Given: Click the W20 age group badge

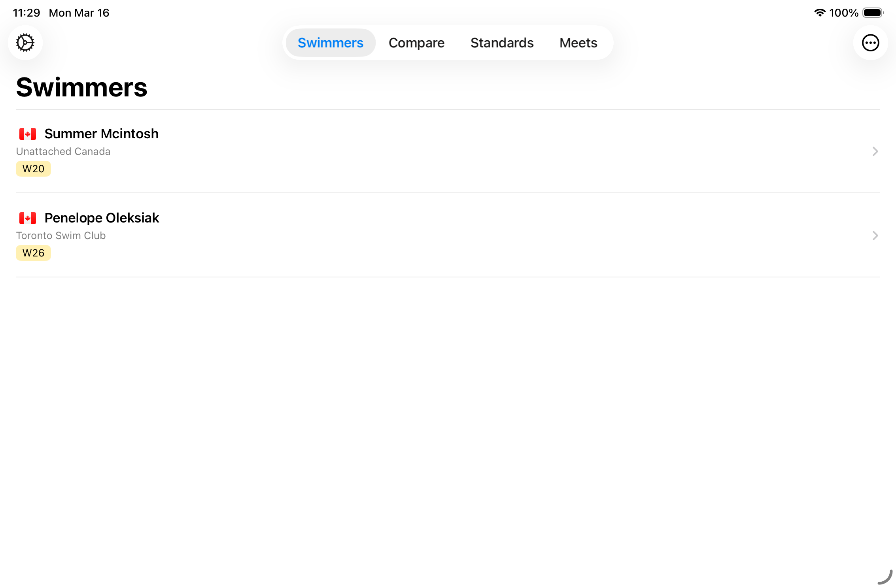Looking at the screenshot, I should coord(33,169).
